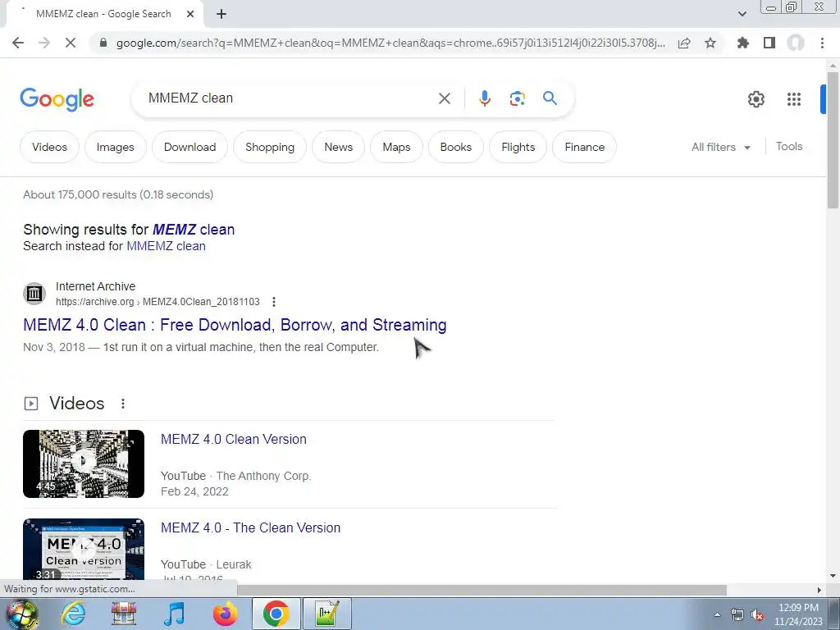Click the Google logo
Viewport: 840px width, 630px height.
pos(57,99)
